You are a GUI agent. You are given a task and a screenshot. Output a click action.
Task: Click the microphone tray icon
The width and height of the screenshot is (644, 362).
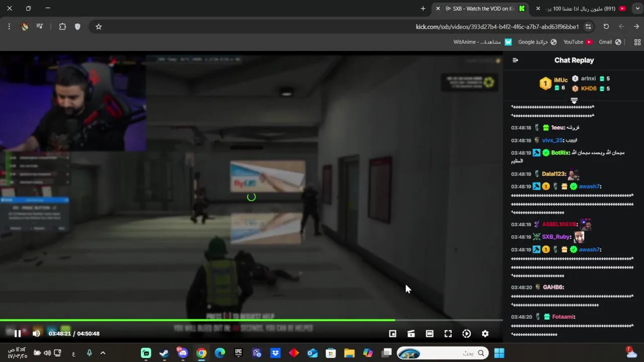pyautogui.click(x=89, y=353)
